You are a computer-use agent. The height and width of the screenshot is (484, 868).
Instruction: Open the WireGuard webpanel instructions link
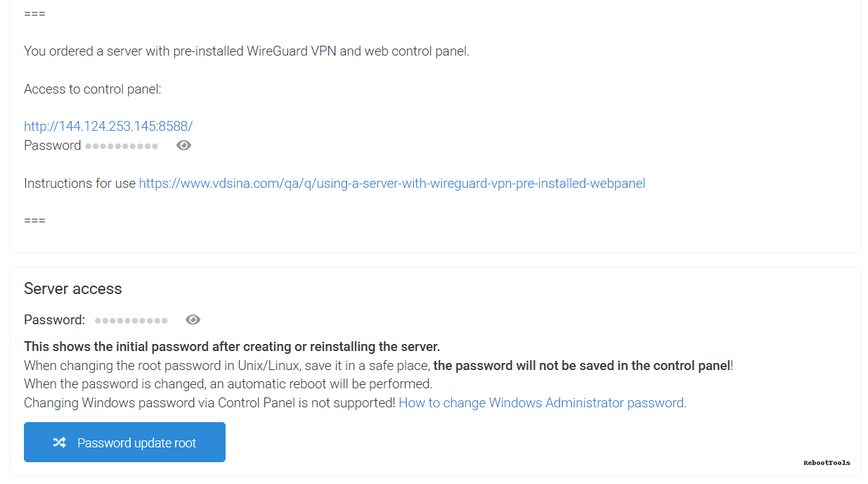point(391,183)
